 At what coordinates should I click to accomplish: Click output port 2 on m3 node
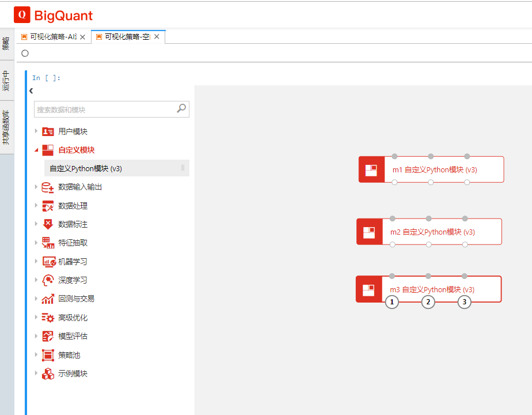(428, 302)
